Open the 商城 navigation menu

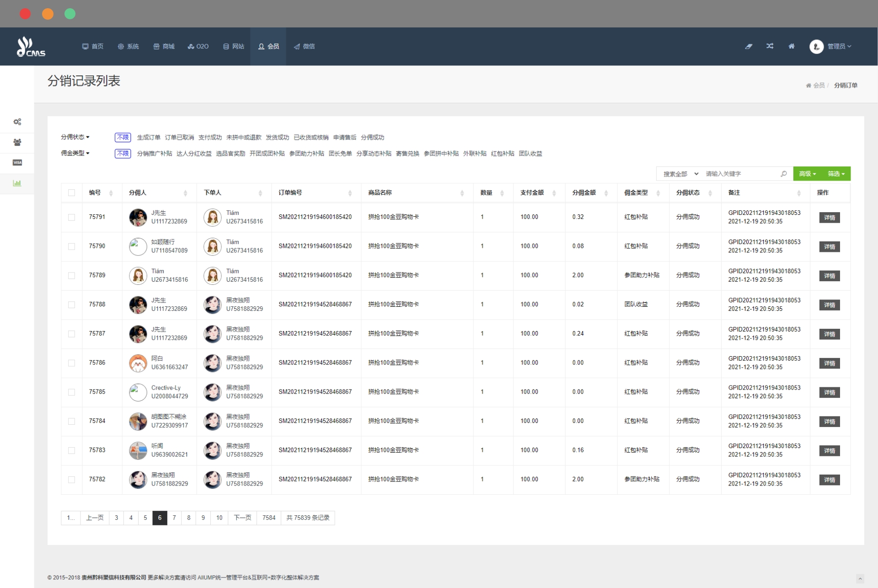pos(164,46)
